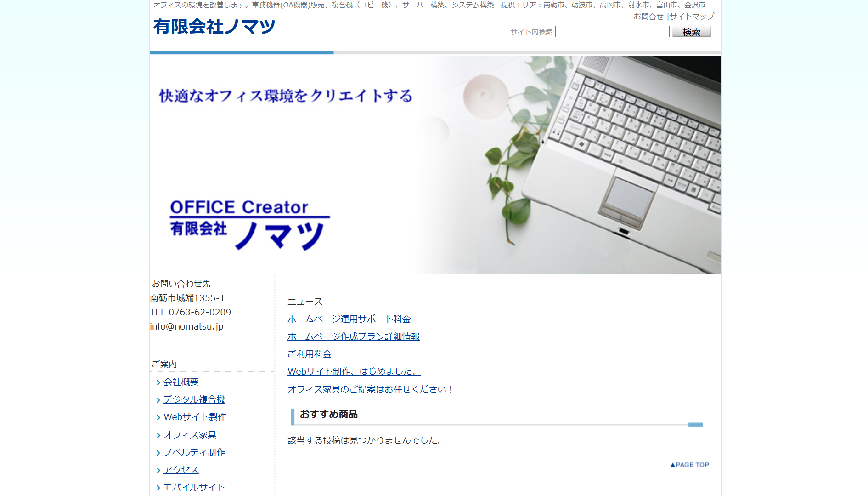Open オフィス家具のご提案 news link
This screenshot has width=868, height=496.
coord(371,389)
